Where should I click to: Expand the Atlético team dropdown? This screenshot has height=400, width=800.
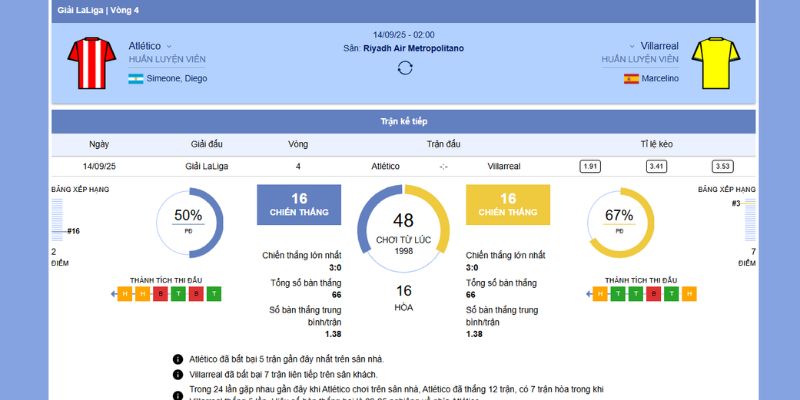(169, 46)
